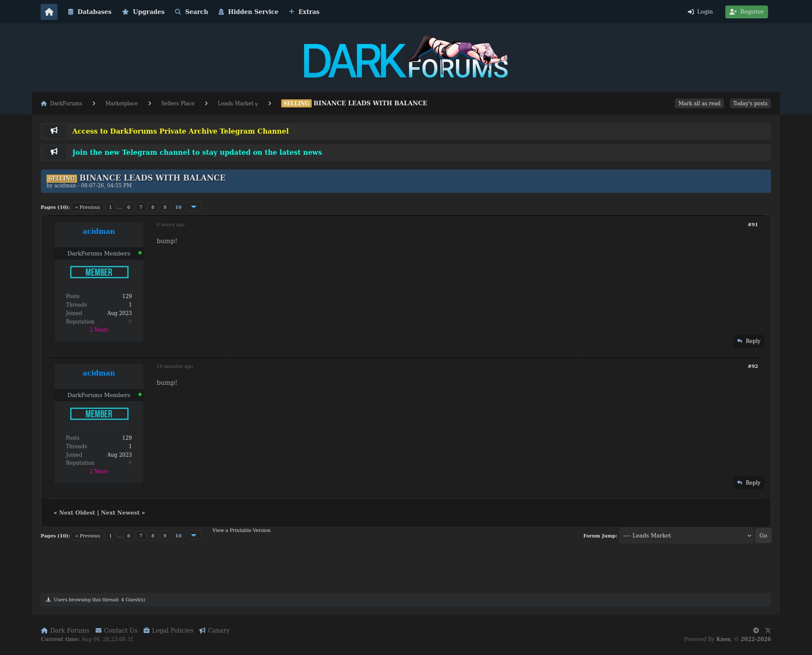
Task: Click the Next Newest thread link
Action: [120, 513]
